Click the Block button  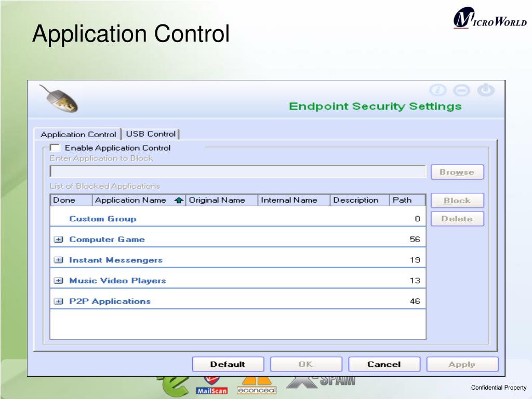[x=457, y=201]
